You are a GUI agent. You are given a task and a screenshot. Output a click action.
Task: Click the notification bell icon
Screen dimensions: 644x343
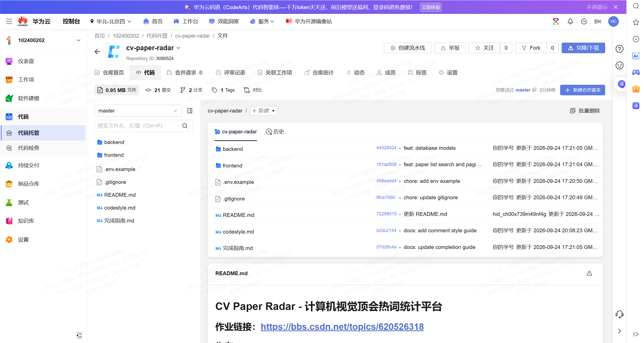(x=570, y=21)
